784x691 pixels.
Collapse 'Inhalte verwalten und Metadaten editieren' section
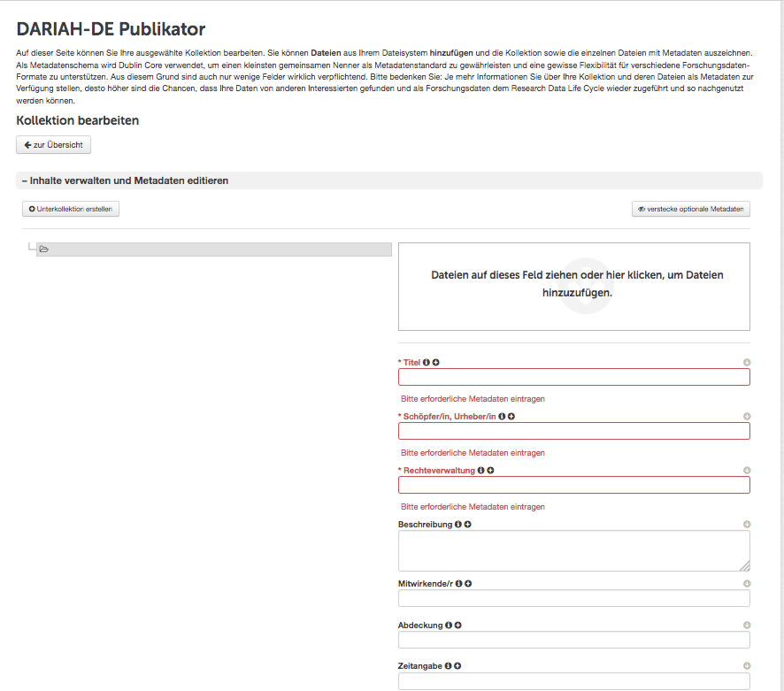(x=389, y=180)
